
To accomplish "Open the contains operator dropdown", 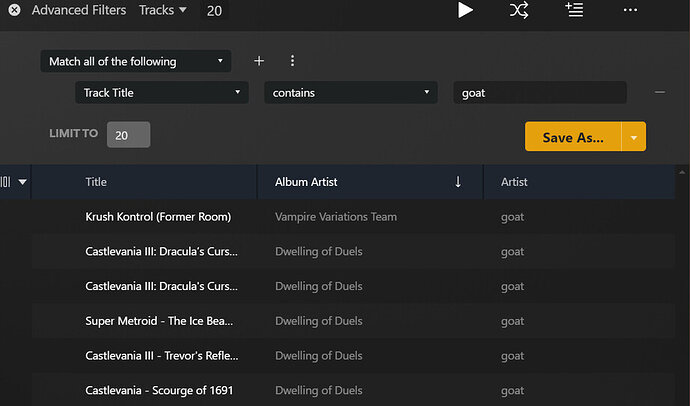I will (351, 93).
